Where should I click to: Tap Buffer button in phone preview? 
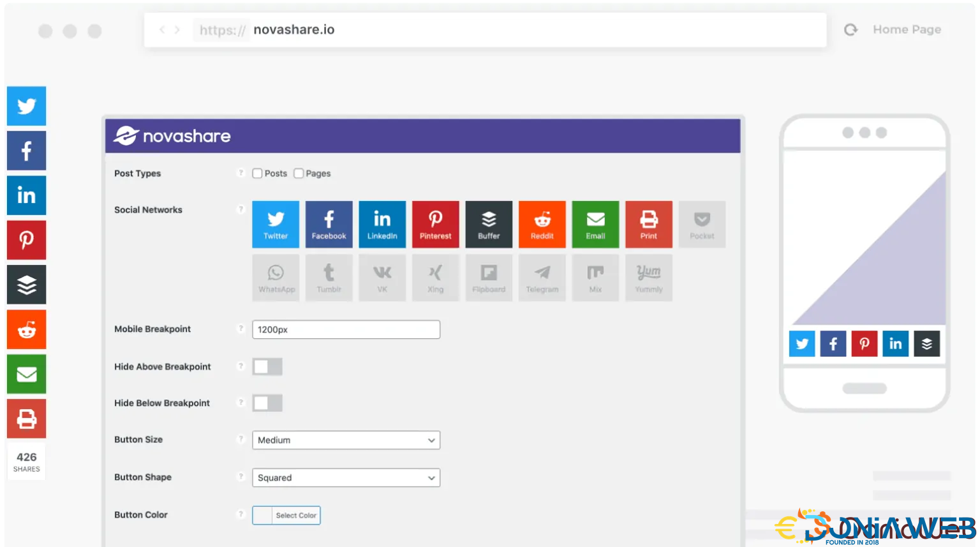pyautogui.click(x=927, y=344)
